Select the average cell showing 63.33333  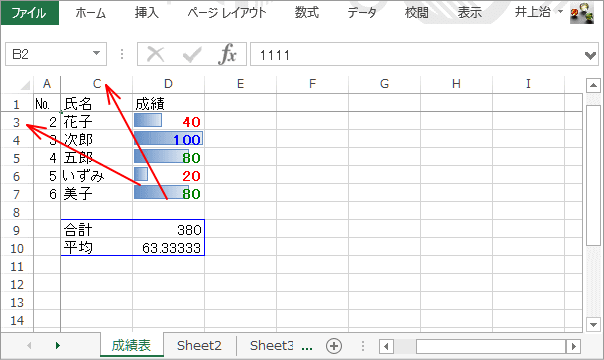169,248
